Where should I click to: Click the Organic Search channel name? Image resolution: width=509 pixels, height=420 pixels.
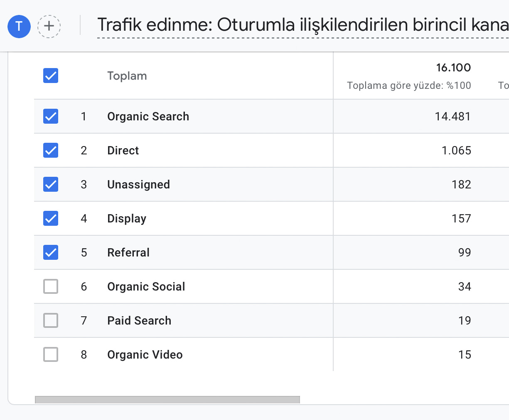tap(148, 117)
